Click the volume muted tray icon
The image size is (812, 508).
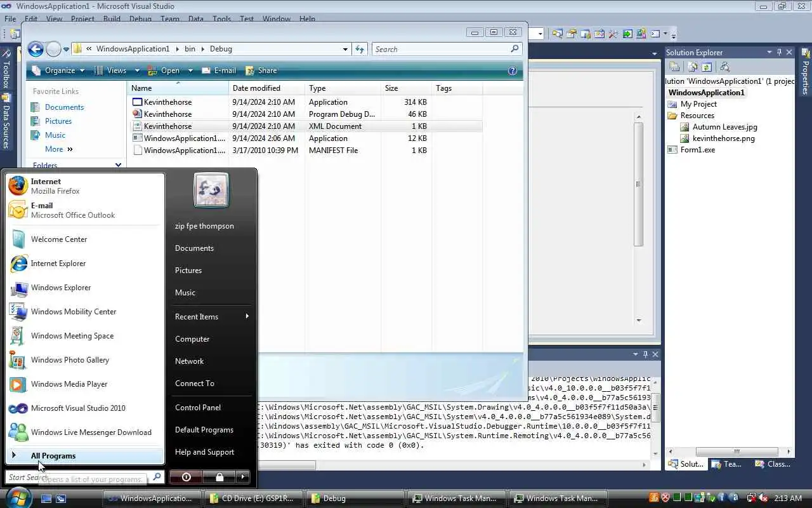click(x=763, y=498)
